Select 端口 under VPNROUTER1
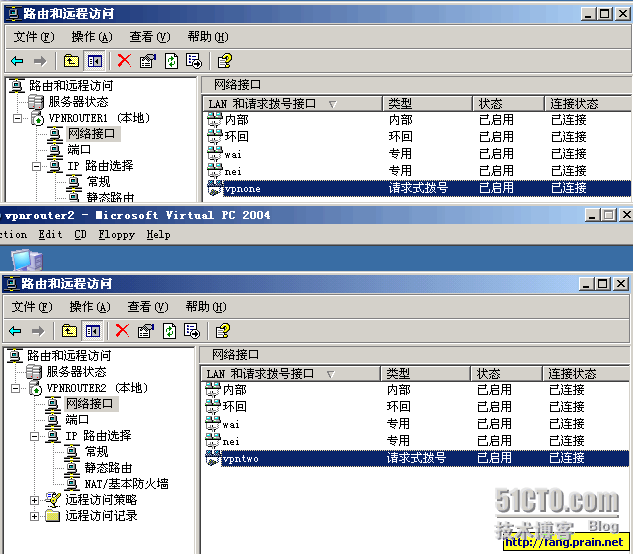The height and width of the screenshot is (554, 633). click(79, 150)
